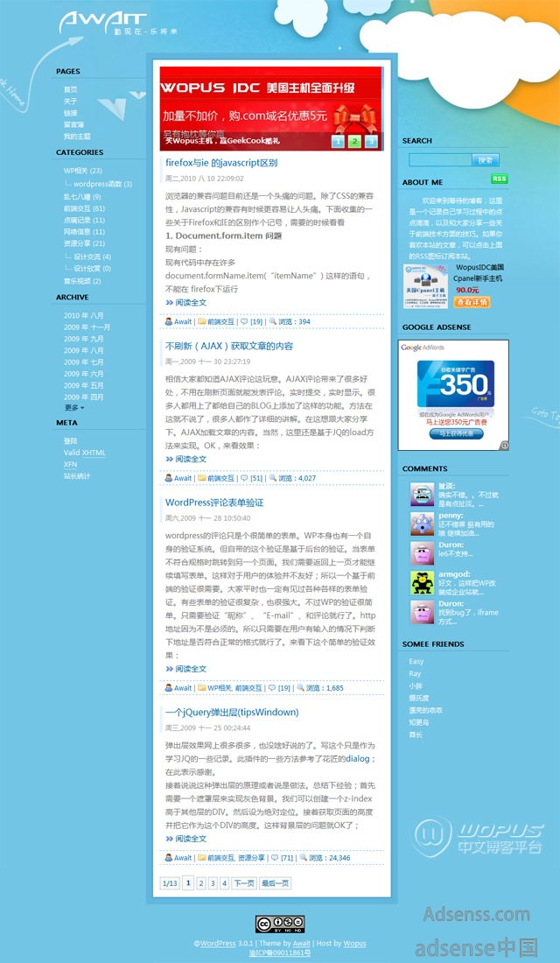The width and height of the screenshot is (560, 963).
Task: Open the 资源分享 (21) category
Action: pyautogui.click(x=84, y=244)
